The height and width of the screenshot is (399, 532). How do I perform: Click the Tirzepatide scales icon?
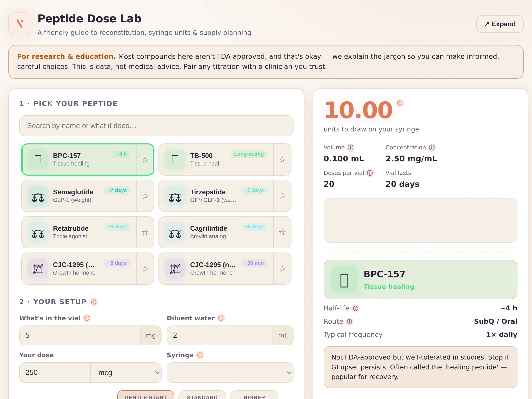pyautogui.click(x=175, y=196)
